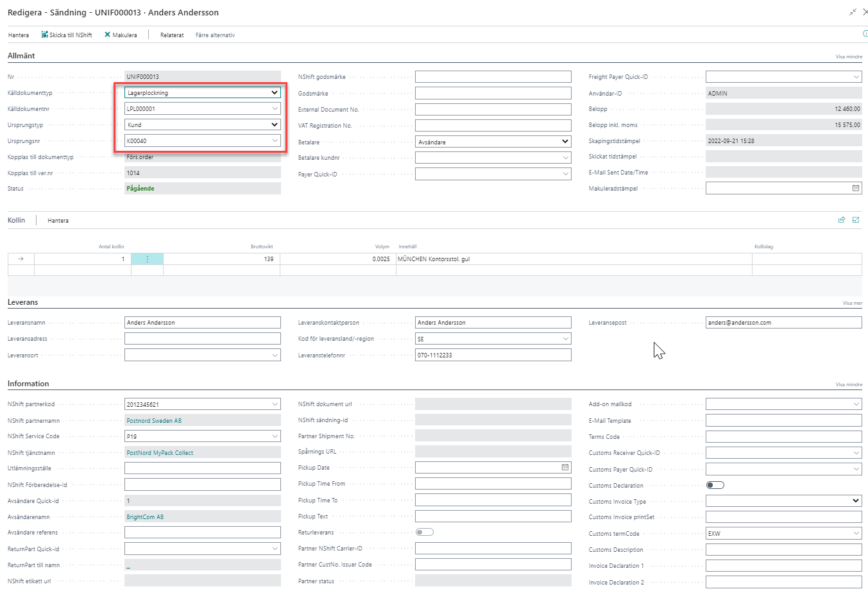
Task: Expand the Betalare dropdown
Action: [565, 142]
